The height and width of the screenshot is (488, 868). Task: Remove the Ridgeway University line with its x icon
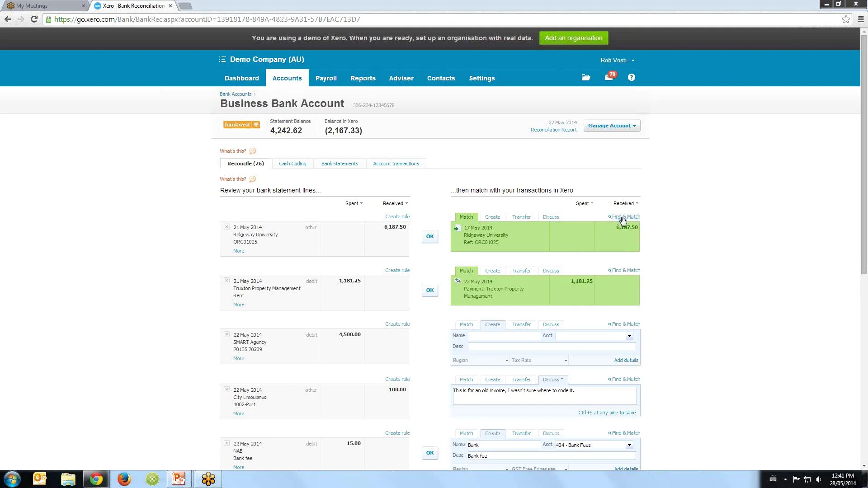click(226, 227)
